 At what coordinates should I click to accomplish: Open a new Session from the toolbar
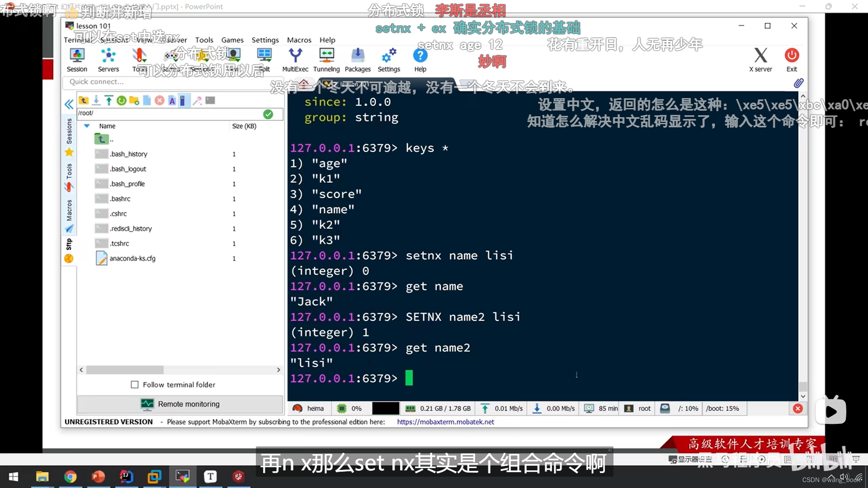click(77, 59)
